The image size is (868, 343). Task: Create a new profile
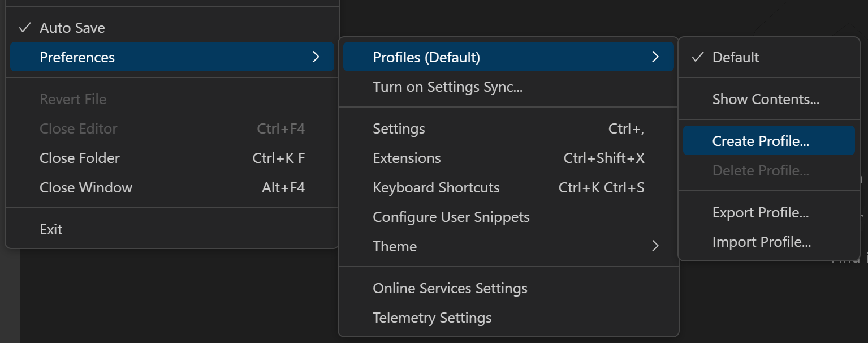point(761,140)
